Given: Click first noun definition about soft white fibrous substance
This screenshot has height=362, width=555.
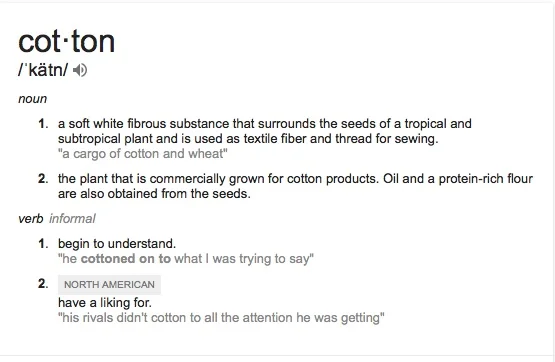Looking at the screenshot, I should point(265,131).
